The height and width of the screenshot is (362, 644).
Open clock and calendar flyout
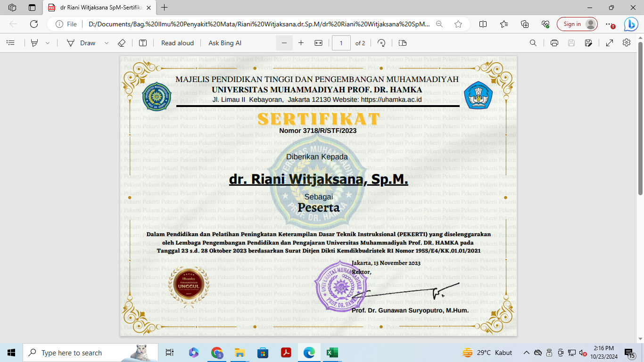point(603,353)
